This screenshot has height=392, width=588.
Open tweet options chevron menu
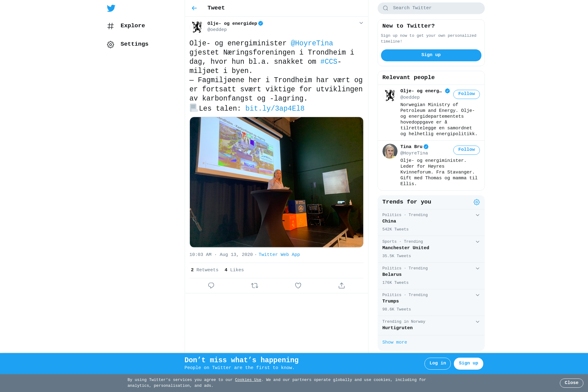click(x=361, y=23)
